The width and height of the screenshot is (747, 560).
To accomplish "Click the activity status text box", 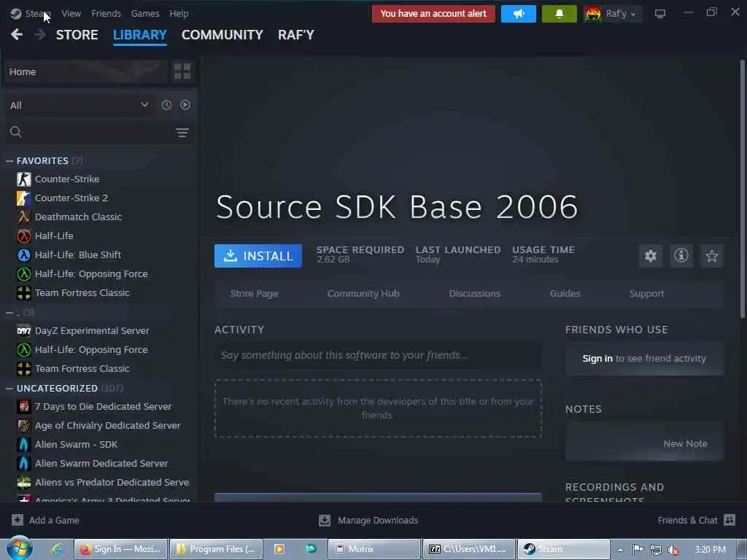I will [x=378, y=355].
